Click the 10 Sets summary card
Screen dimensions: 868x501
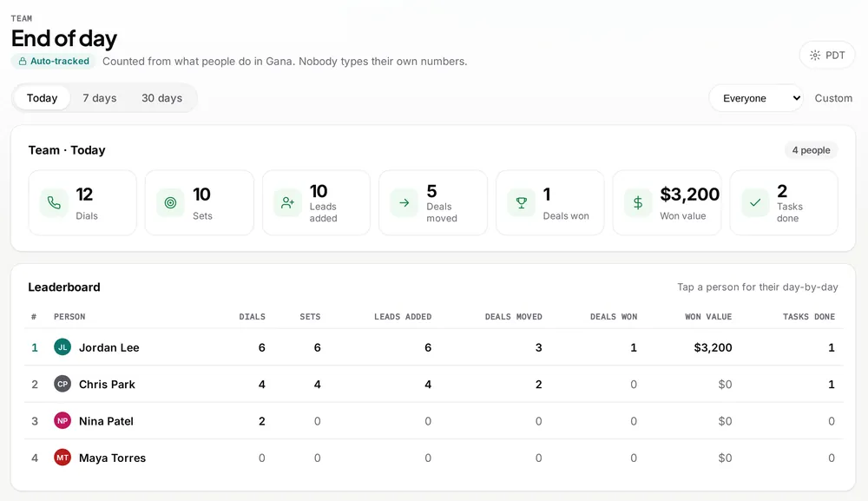(x=200, y=202)
